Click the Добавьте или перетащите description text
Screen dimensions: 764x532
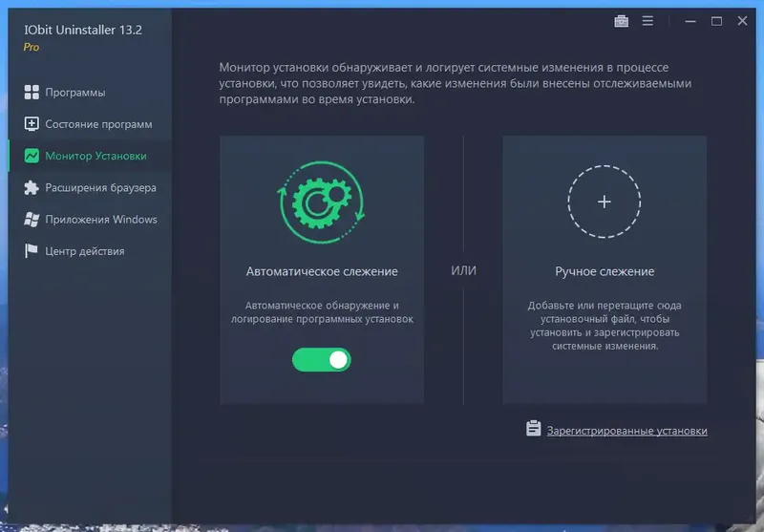point(605,326)
